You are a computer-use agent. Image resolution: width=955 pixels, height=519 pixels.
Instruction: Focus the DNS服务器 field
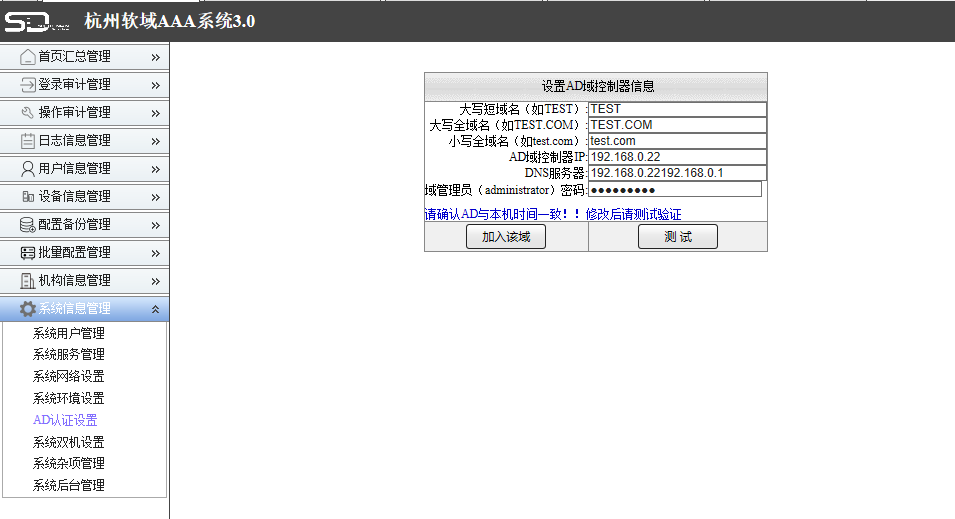[677, 173]
